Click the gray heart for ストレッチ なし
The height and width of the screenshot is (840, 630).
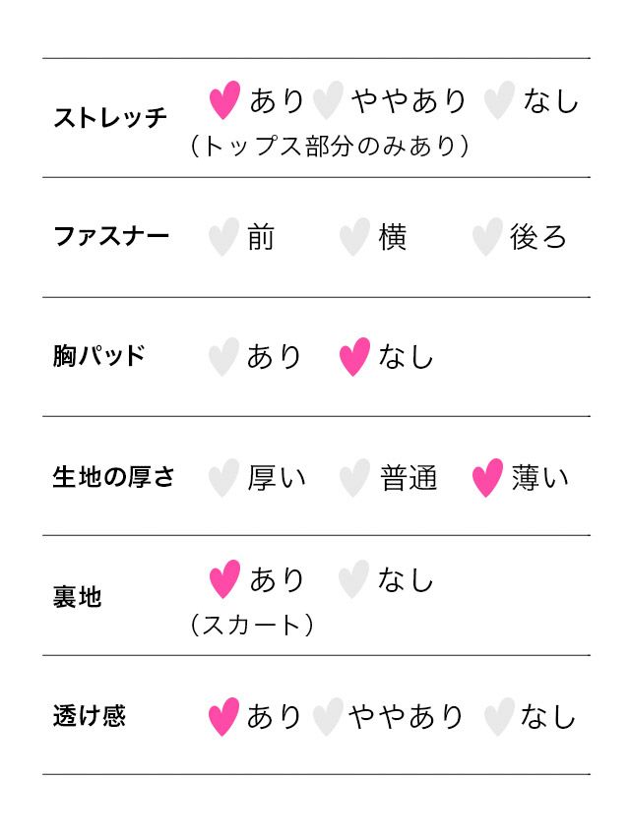(x=500, y=100)
